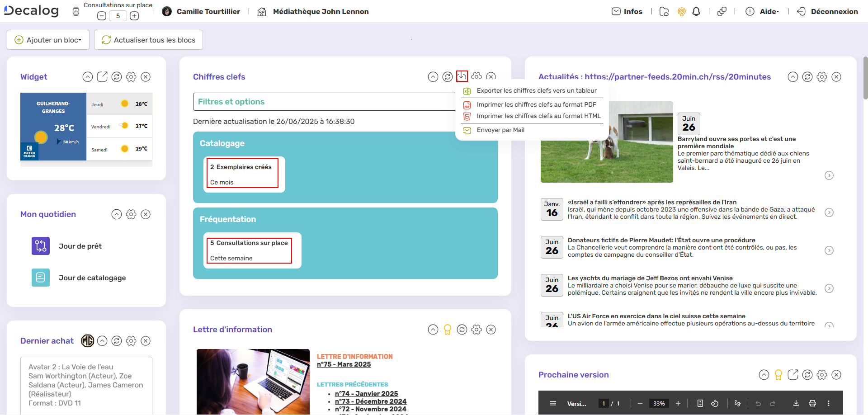Image resolution: width=868 pixels, height=415 pixels.
Task: Click the notification bell icon in header
Action: (x=696, y=12)
